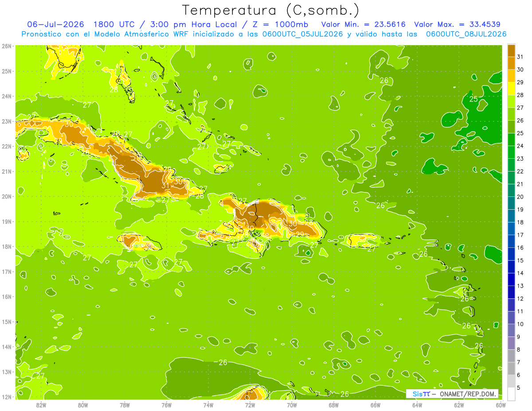
Task: Click initialization time '0600UTC_05JUL2026'
Action: coord(302,34)
